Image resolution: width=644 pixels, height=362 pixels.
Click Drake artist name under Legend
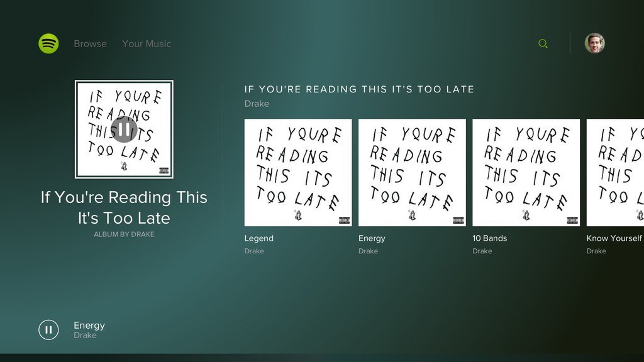(x=254, y=251)
